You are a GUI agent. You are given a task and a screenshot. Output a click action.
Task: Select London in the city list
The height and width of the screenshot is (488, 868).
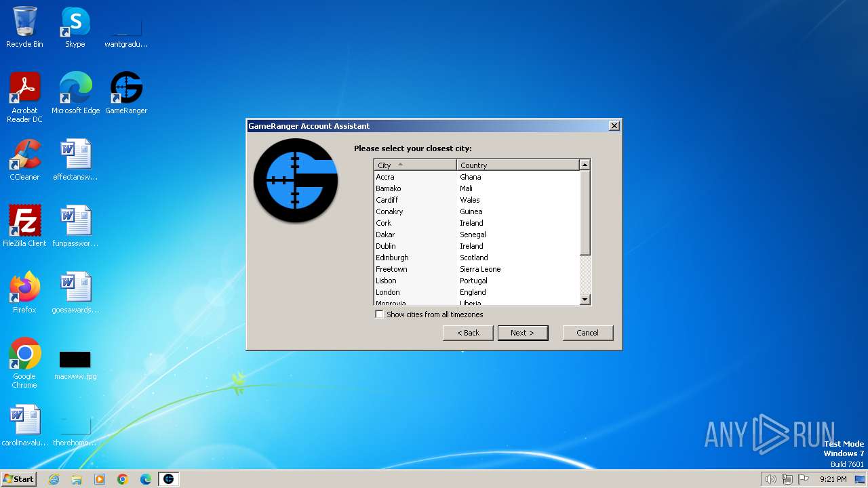click(387, 292)
